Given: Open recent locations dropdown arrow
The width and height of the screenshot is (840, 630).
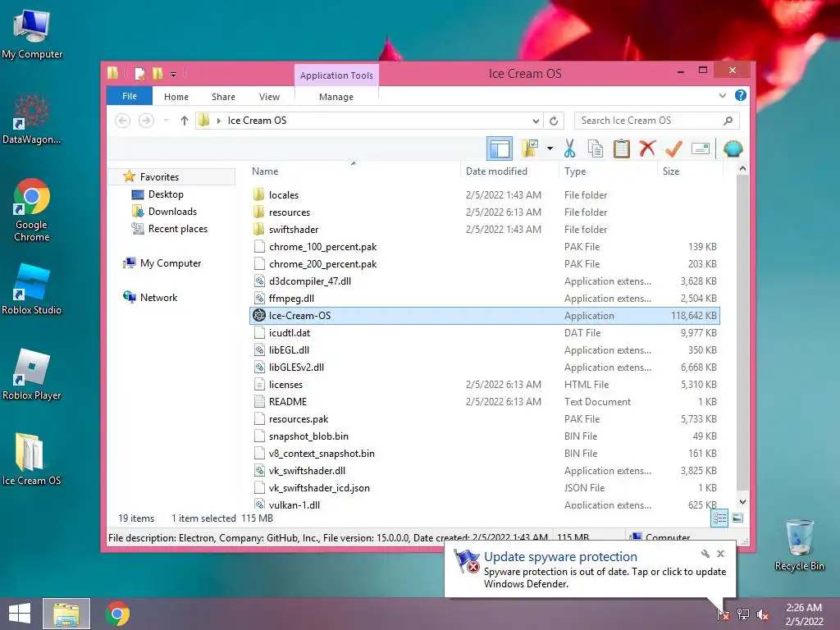Looking at the screenshot, I should [x=166, y=121].
